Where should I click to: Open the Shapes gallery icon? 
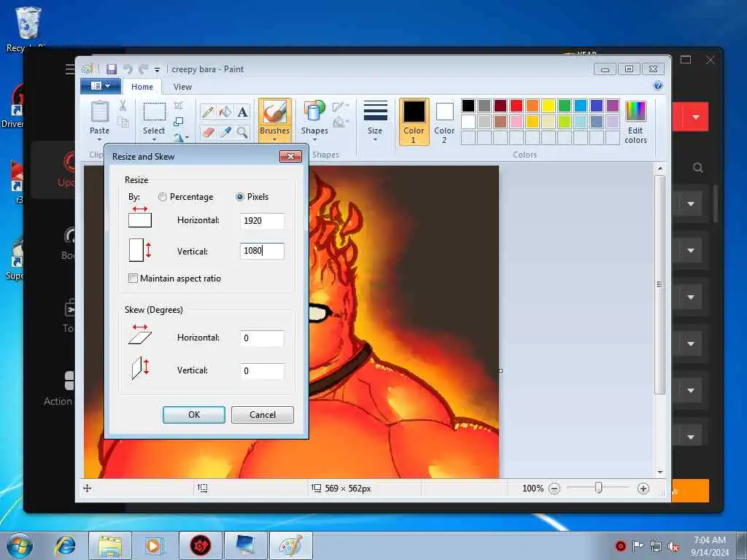point(314,112)
